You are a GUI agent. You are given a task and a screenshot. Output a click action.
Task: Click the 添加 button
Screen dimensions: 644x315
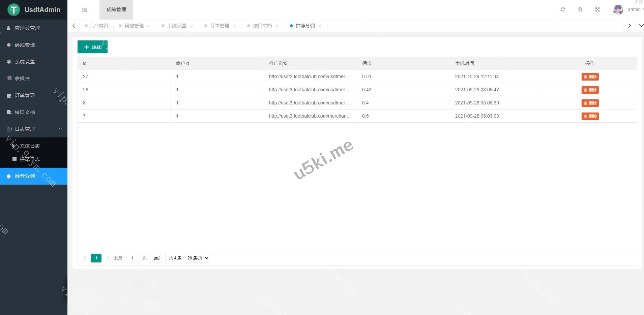pyautogui.click(x=92, y=47)
